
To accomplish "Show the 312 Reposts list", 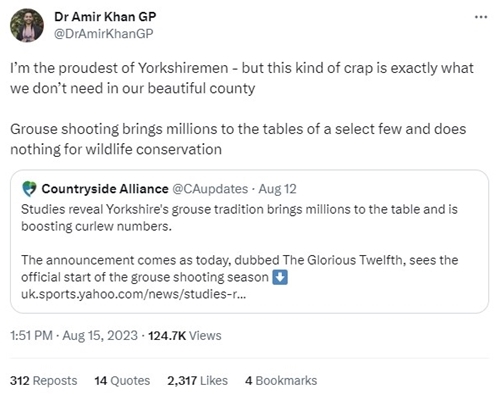I will coord(44,380).
